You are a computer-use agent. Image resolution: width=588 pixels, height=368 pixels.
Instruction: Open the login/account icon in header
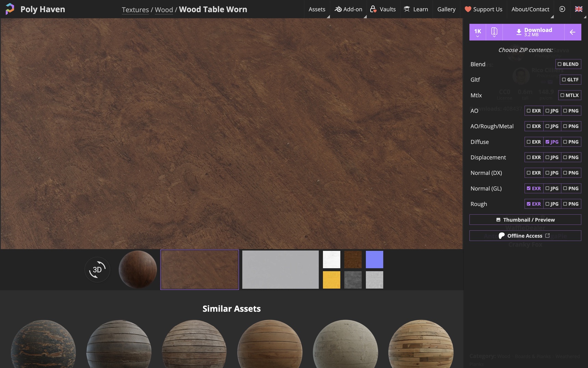562,9
